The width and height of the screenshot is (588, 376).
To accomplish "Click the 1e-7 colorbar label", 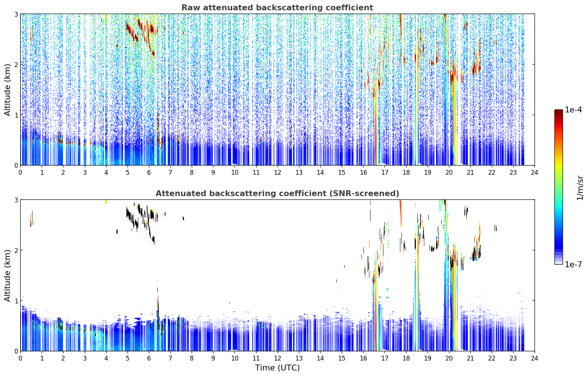I will pyautogui.click(x=573, y=264).
